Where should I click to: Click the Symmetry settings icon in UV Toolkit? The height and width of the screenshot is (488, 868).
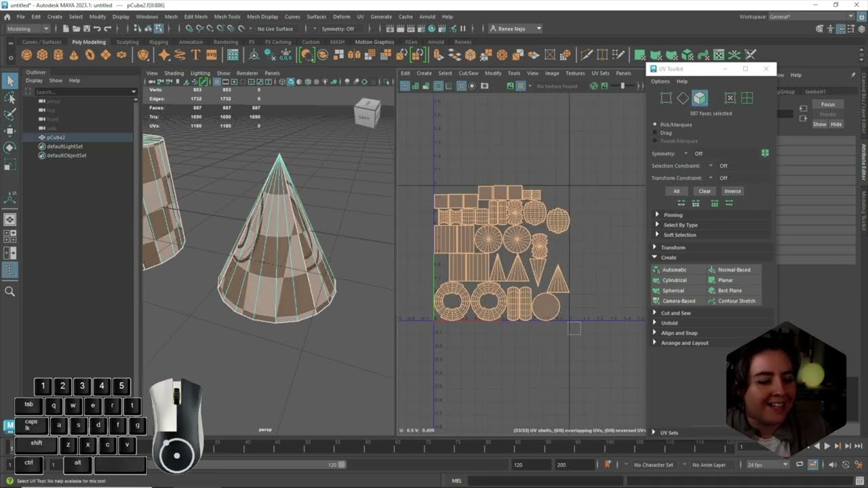coord(765,153)
